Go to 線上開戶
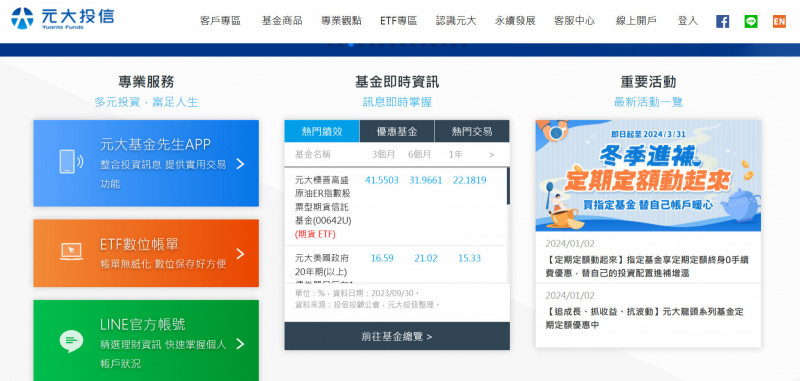This screenshot has height=381, width=800. (x=636, y=21)
